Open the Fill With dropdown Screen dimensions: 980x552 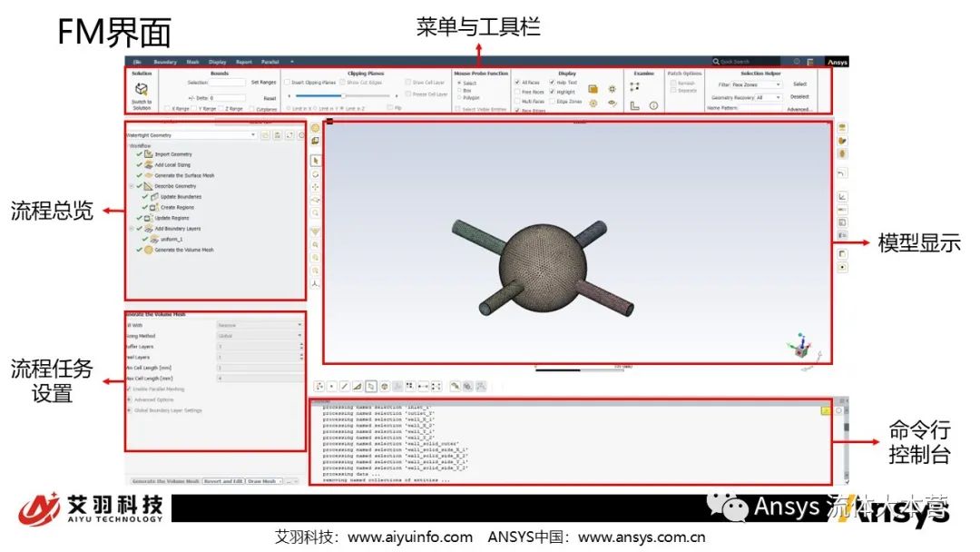pos(260,325)
